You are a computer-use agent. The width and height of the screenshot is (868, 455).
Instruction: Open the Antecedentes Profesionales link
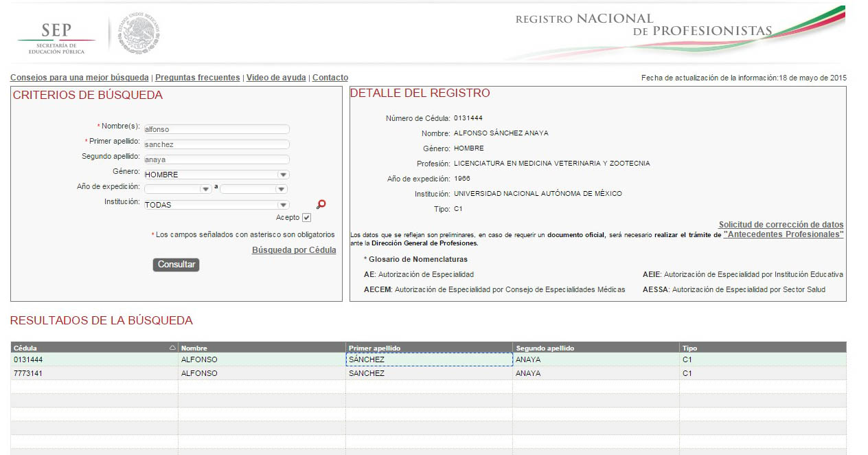(x=783, y=234)
